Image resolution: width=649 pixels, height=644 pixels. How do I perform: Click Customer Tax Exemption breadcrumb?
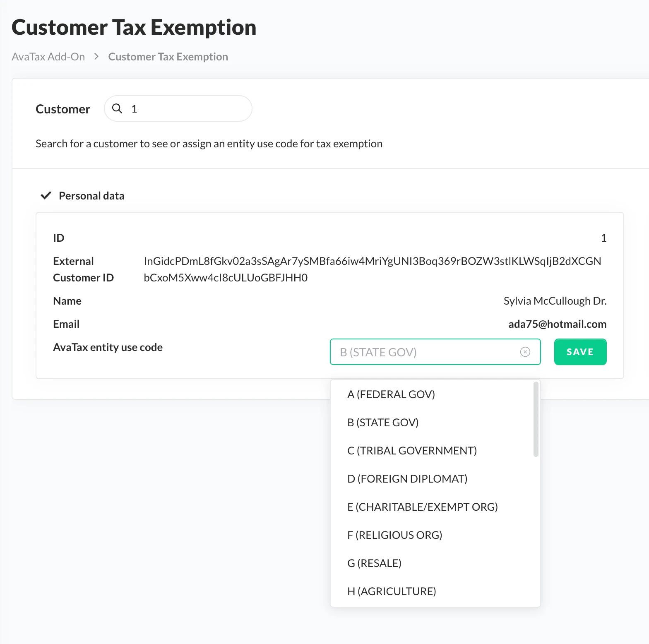(x=168, y=57)
